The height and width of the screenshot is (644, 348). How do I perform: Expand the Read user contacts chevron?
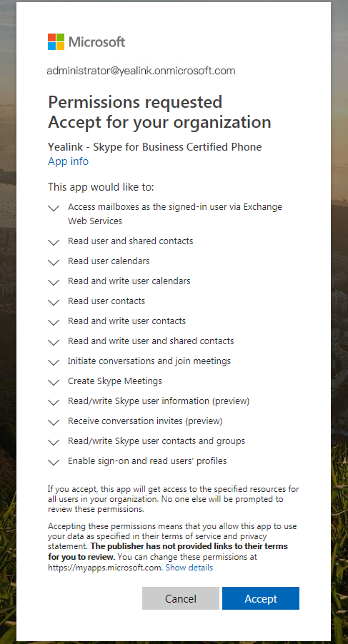point(54,302)
